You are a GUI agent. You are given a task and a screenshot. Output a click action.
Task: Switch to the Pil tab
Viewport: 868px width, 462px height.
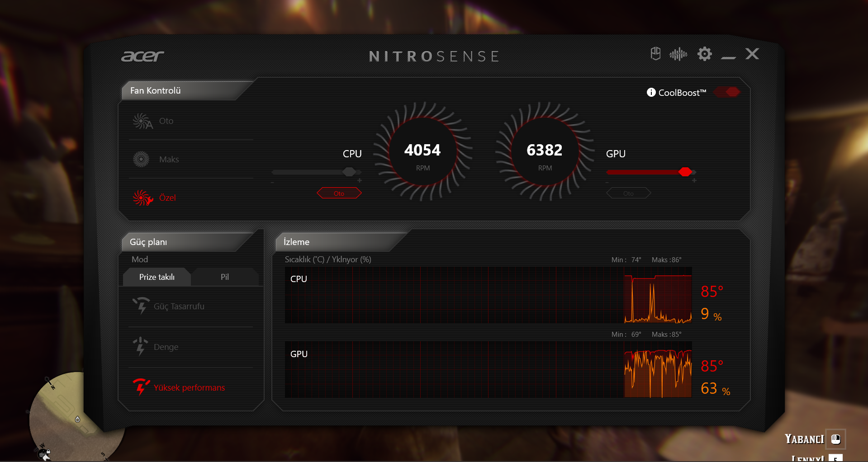click(x=225, y=277)
